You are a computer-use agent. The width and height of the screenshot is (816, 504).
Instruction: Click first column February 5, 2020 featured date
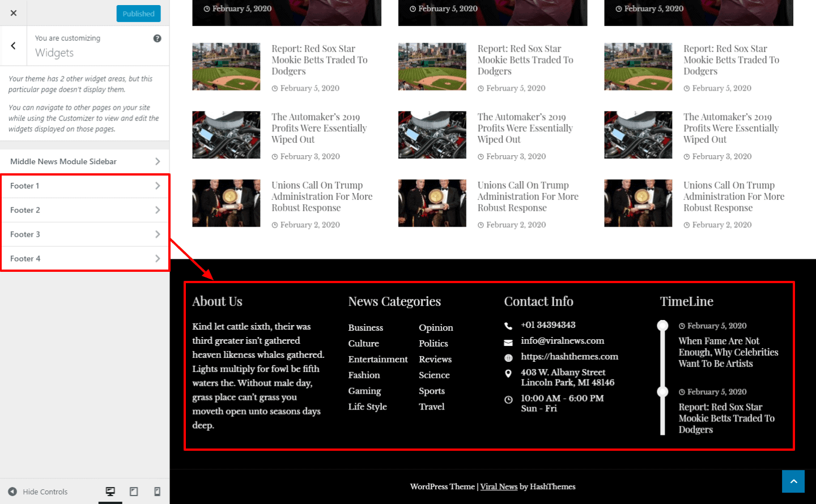tap(237, 8)
